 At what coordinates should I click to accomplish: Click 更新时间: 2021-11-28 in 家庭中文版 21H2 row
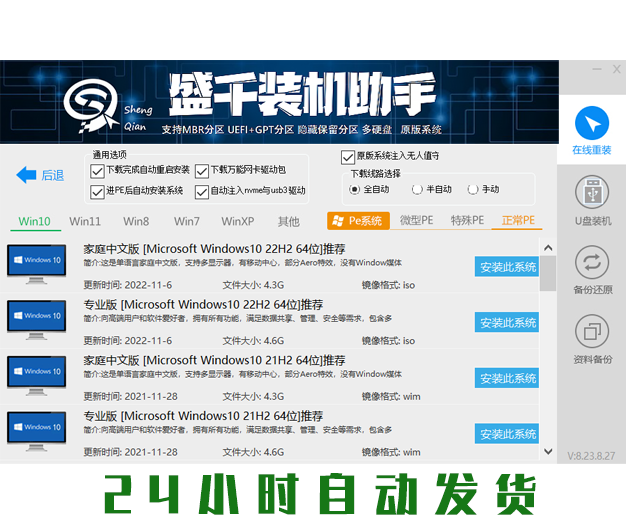coord(130,396)
